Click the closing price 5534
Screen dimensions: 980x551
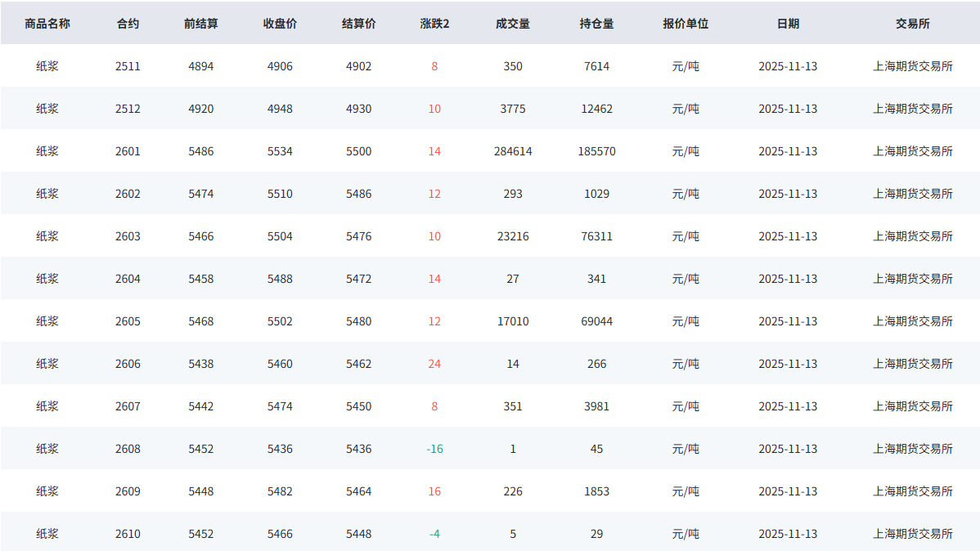(x=280, y=151)
